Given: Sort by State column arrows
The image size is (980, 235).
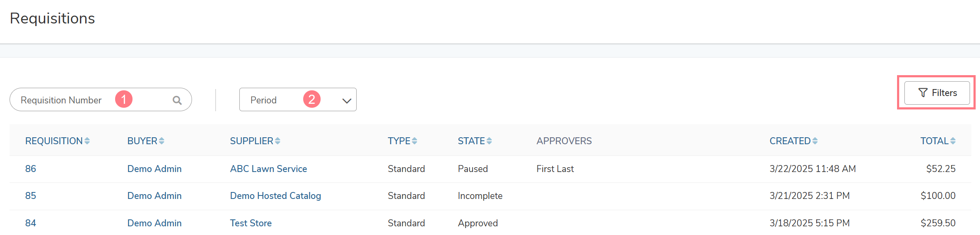Looking at the screenshot, I should (x=489, y=141).
